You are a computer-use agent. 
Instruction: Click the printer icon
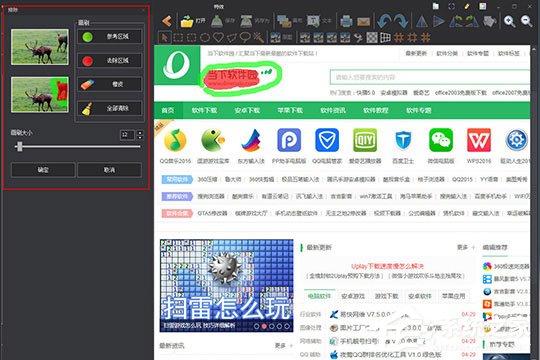346,21
